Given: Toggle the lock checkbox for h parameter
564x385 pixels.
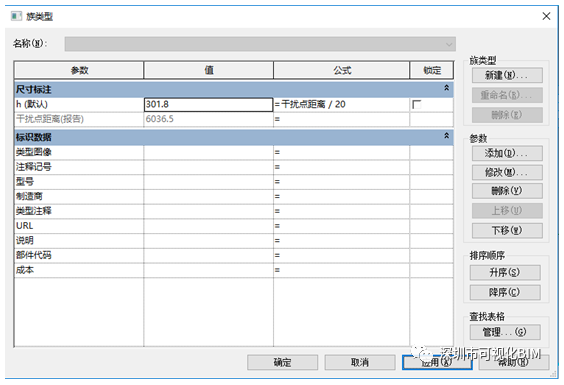Looking at the screenshot, I should 417,104.
